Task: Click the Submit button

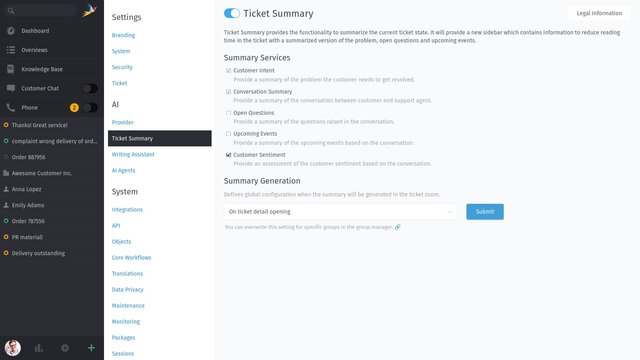Action: tap(485, 211)
